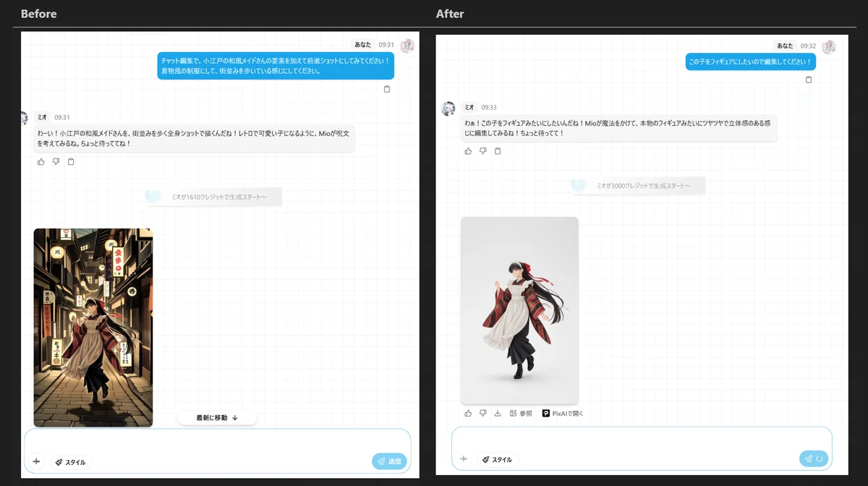Download the generated figure image

click(x=498, y=414)
